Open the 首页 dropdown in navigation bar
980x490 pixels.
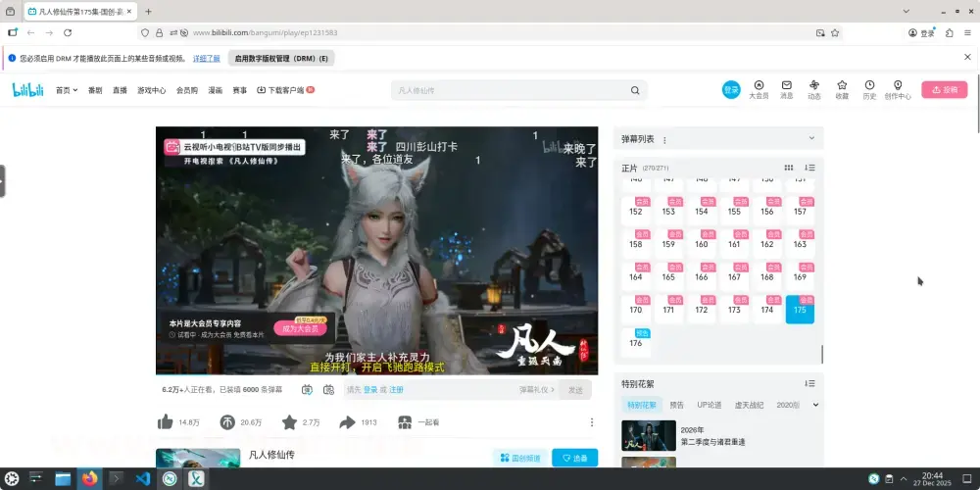[x=67, y=90]
